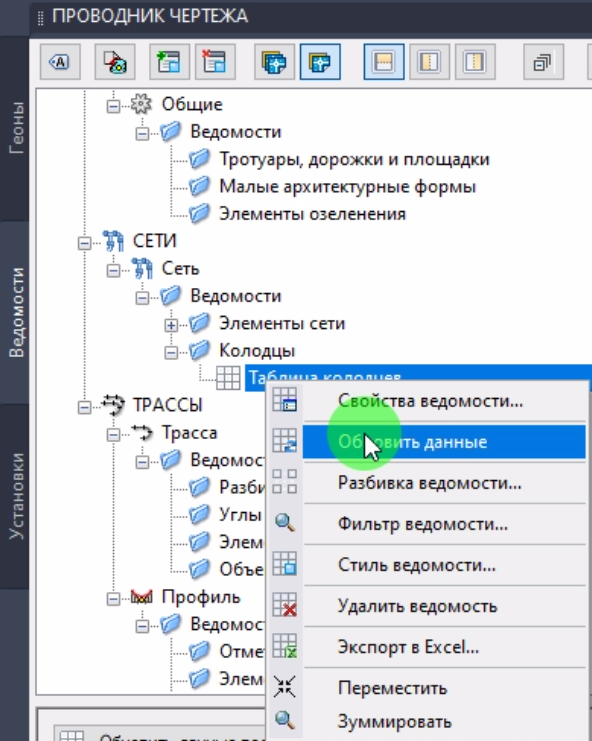Image resolution: width=592 pixels, height=741 pixels.
Task: Toggle the bottom panel layout button
Action: coord(384,62)
